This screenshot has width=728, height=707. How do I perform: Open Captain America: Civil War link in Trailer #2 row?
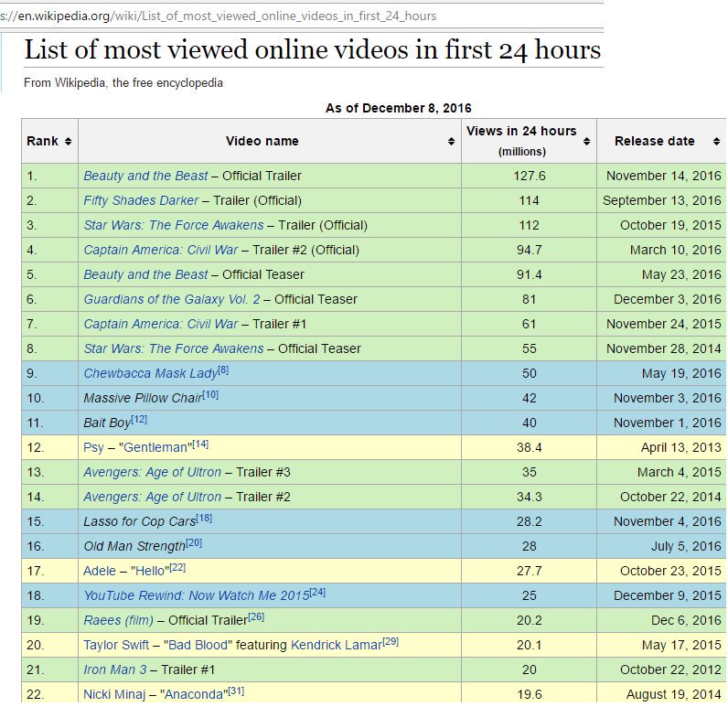(x=161, y=250)
